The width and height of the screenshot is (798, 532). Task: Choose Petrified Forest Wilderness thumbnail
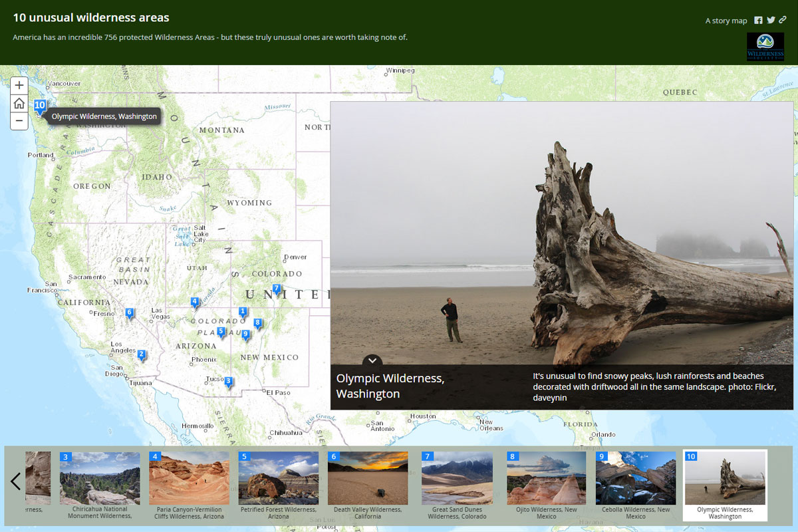point(279,478)
